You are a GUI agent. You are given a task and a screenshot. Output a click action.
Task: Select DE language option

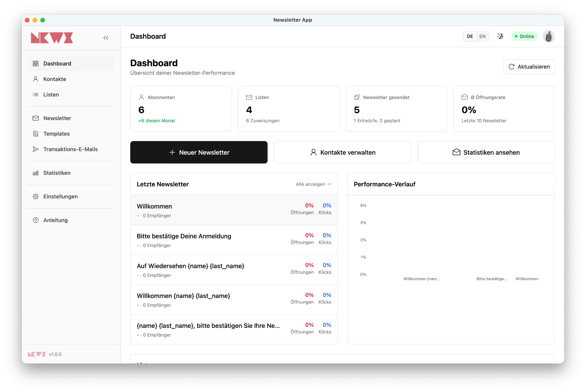tap(470, 36)
